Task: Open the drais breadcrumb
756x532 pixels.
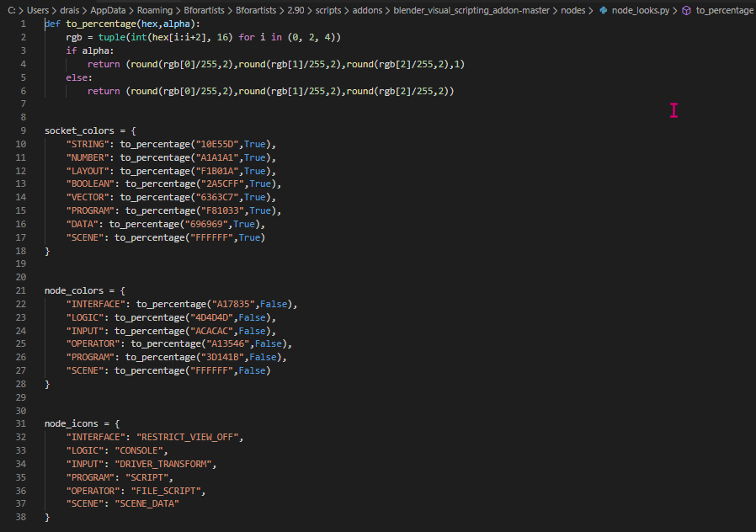Action: (69, 10)
